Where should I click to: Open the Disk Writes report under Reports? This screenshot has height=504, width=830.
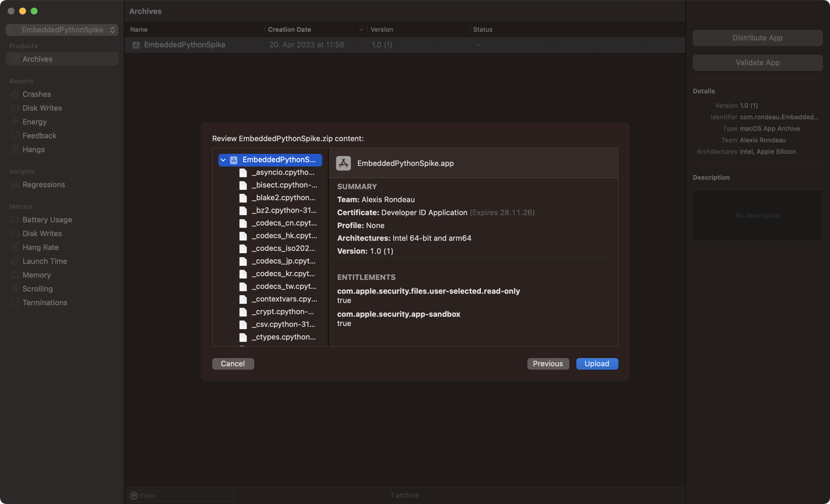pyautogui.click(x=62, y=108)
